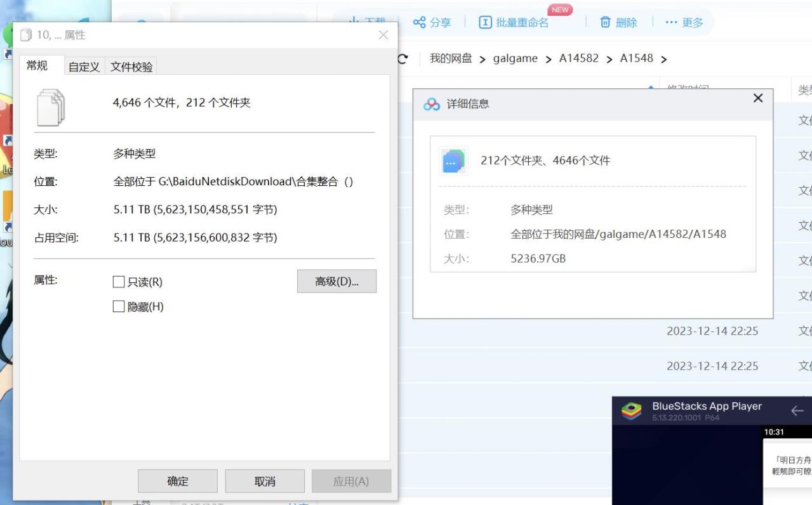Click the 10:31 clock in BlueStacks screen
The image size is (812, 505).
[774, 432]
